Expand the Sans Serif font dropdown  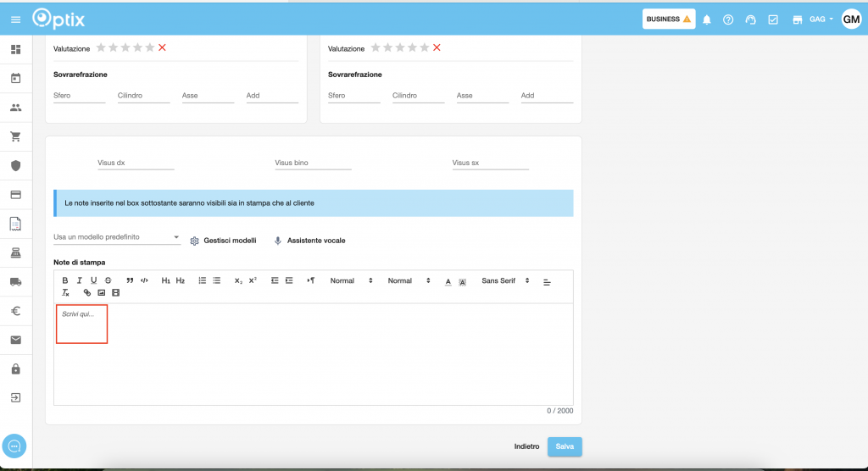coord(505,280)
